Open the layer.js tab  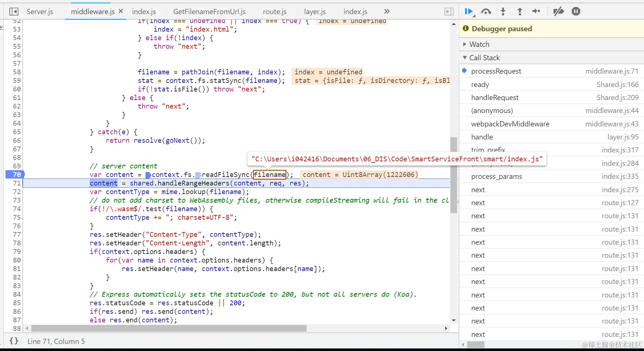(315, 12)
